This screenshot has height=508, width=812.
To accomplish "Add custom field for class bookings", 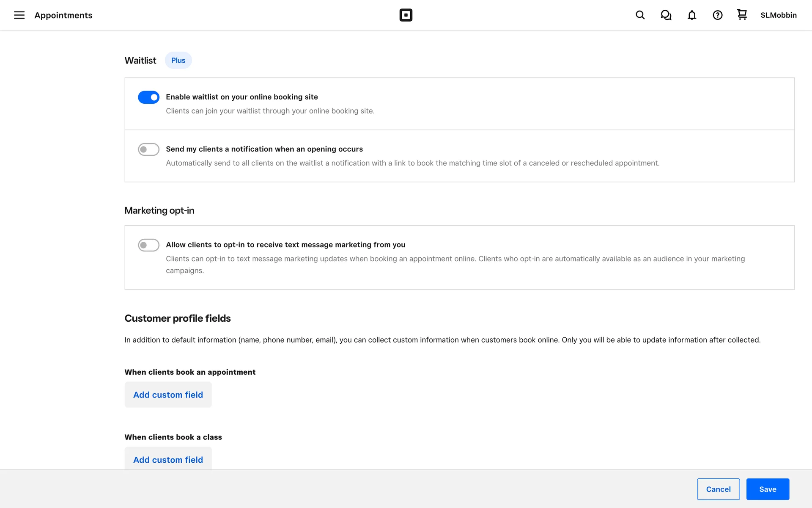I will pos(168,459).
